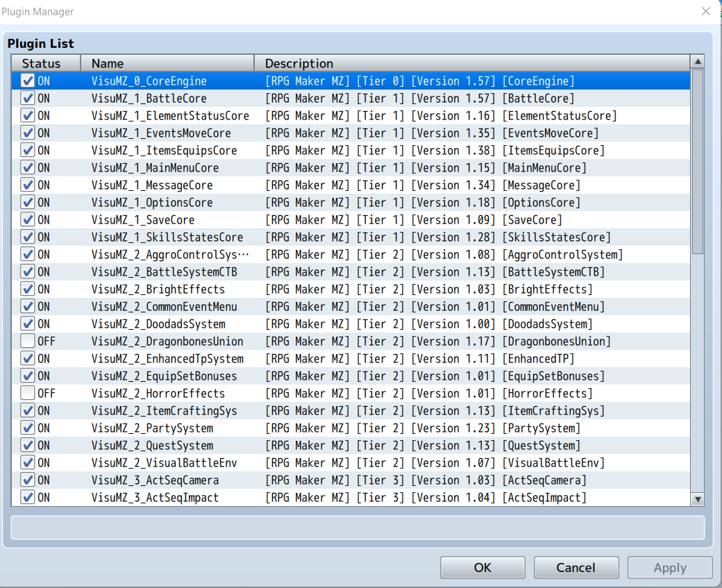Click the [PartySystem] Version 1.23 description
This screenshot has height=588, width=722.
[x=423, y=428]
